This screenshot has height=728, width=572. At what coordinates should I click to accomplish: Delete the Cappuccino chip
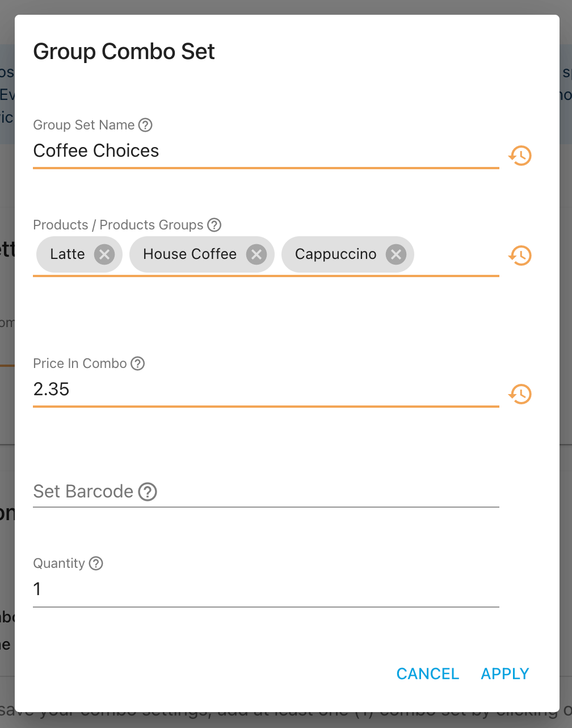[396, 254]
